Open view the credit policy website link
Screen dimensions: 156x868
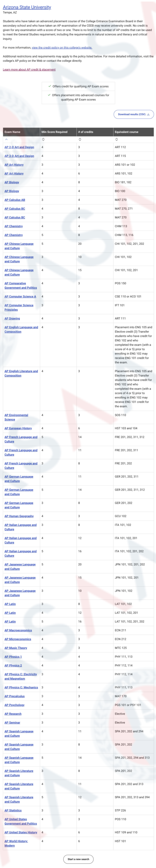coord(62,47)
